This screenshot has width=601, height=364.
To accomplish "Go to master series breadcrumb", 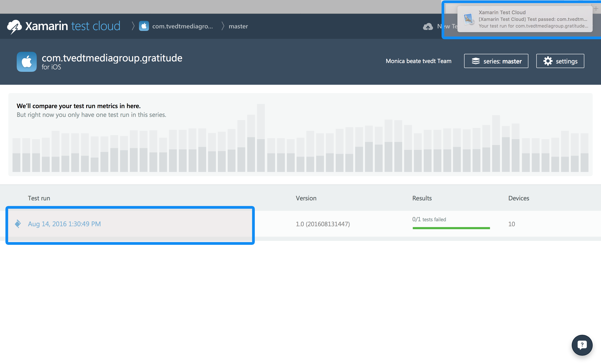I will pyautogui.click(x=238, y=26).
